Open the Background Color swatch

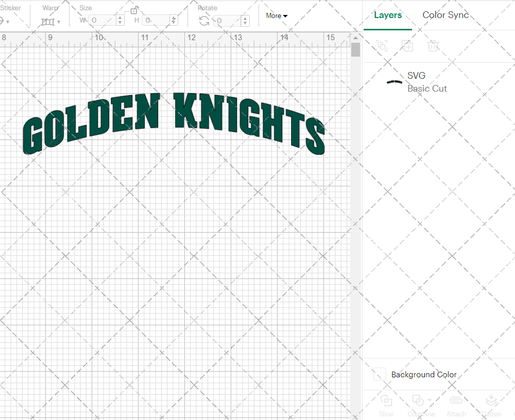379,374
